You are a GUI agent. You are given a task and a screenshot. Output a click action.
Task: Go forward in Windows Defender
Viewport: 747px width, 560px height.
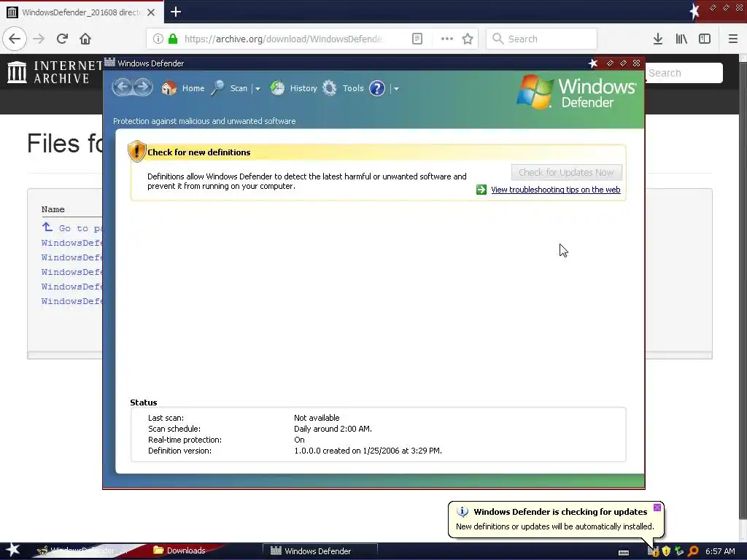(x=142, y=87)
